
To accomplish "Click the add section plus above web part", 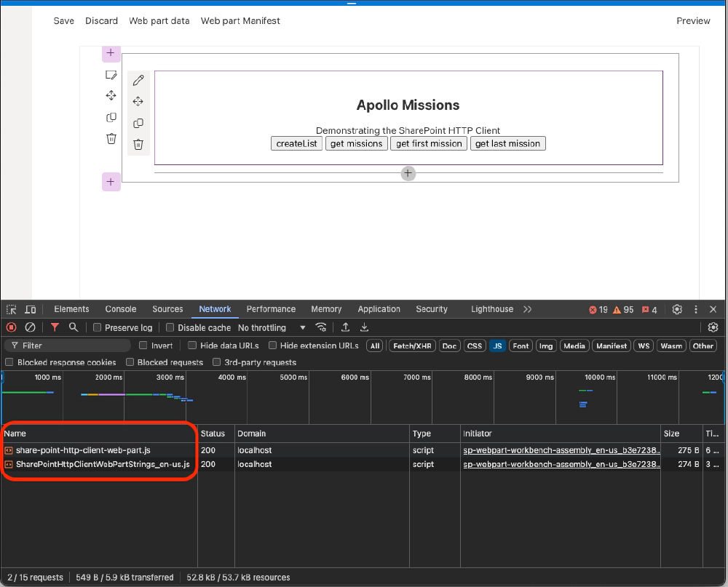I will click(x=111, y=53).
